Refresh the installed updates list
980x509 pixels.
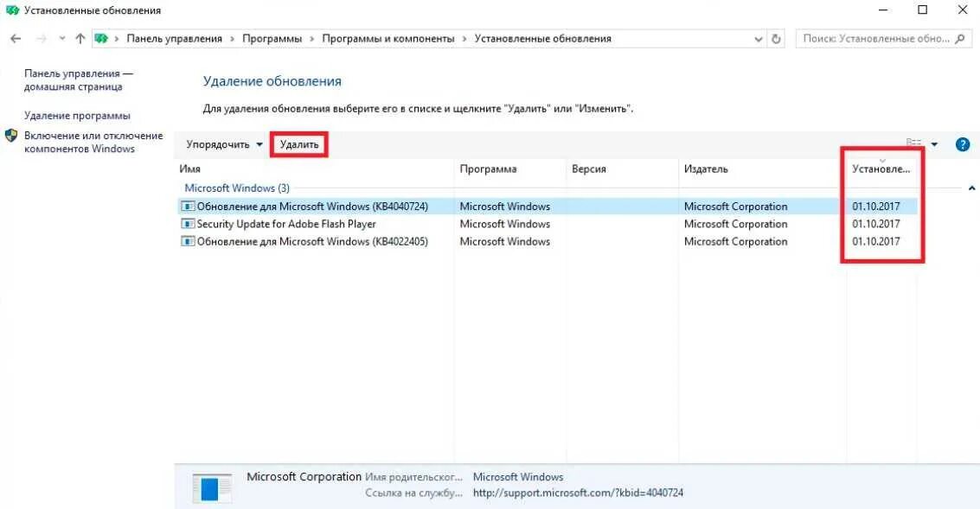pos(776,39)
